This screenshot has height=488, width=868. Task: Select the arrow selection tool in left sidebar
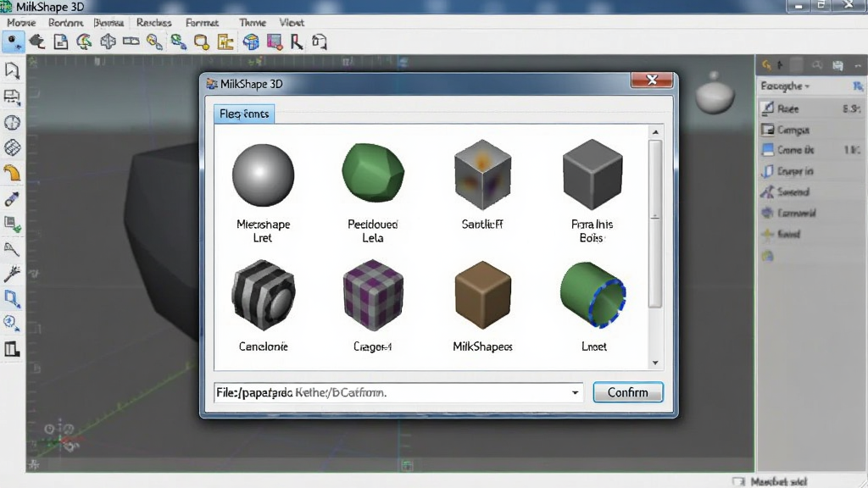click(12, 71)
